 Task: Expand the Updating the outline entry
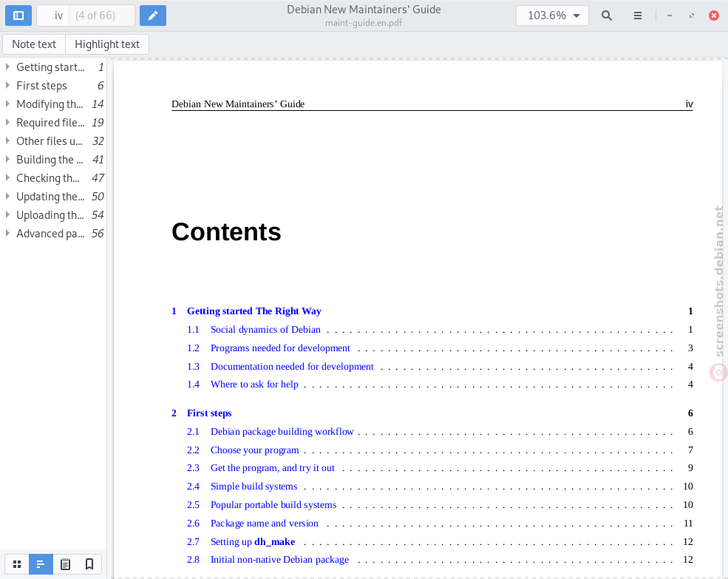coord(7,197)
